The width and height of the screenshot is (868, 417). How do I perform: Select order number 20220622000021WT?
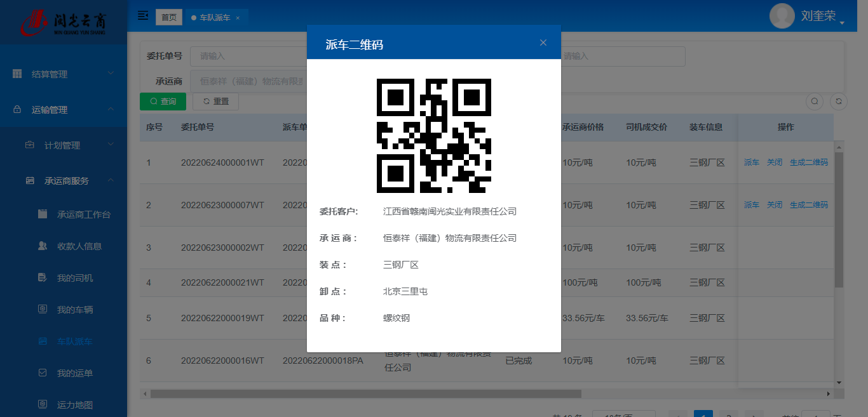(222, 282)
